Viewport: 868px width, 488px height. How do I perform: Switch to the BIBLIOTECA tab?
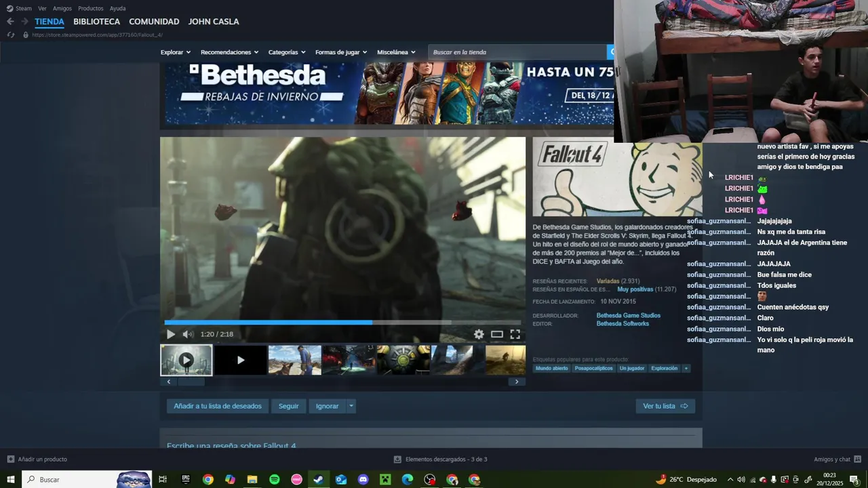97,22
